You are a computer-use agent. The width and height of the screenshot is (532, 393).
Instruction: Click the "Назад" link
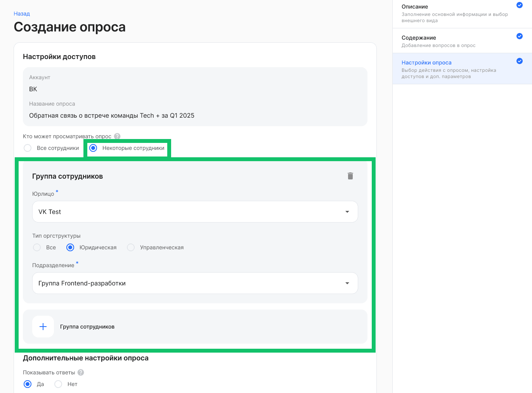coord(21,13)
